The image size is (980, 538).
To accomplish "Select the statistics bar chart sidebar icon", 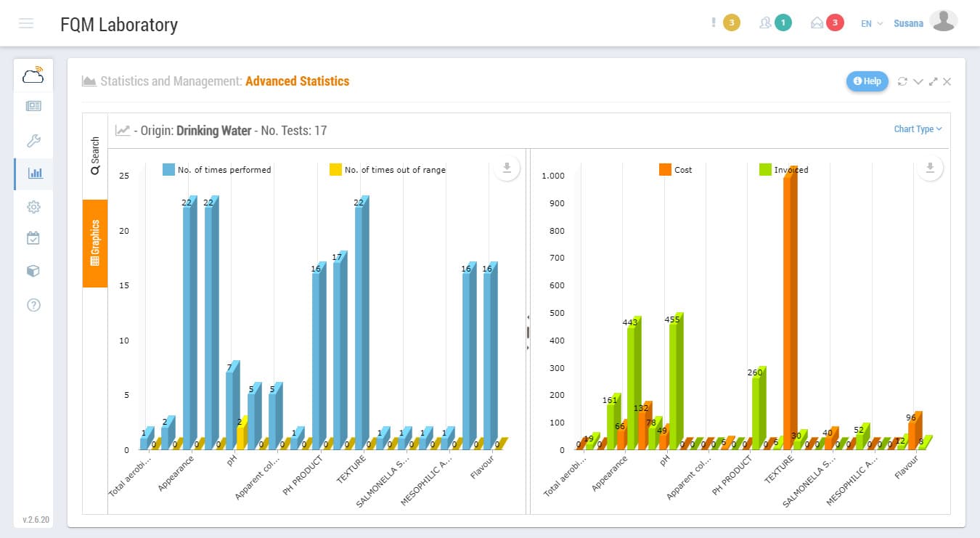I will [34, 174].
